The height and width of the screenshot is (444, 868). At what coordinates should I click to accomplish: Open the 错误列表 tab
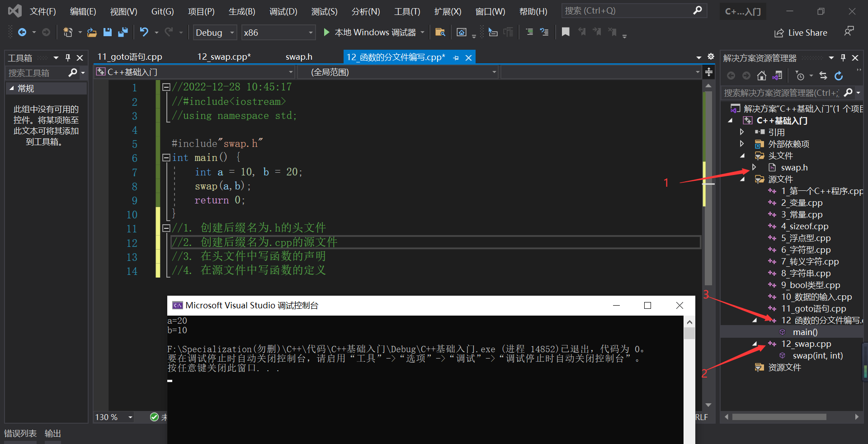[x=20, y=434]
